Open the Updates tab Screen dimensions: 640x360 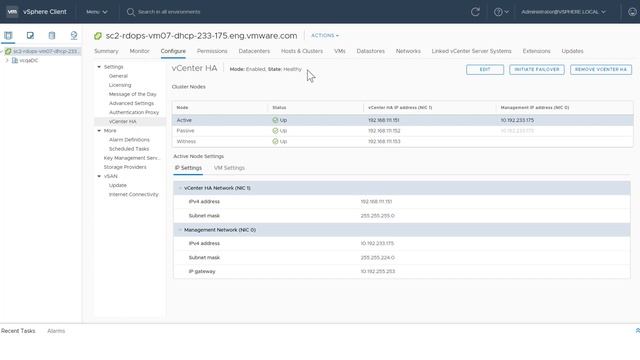[572, 51]
